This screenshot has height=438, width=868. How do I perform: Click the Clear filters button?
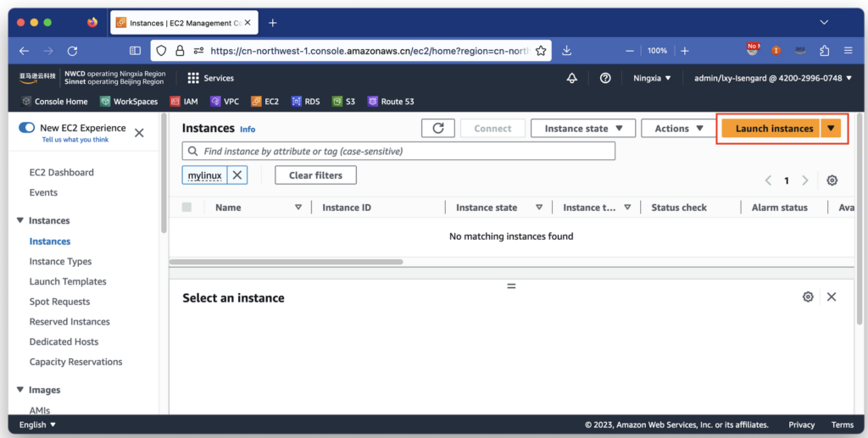315,175
